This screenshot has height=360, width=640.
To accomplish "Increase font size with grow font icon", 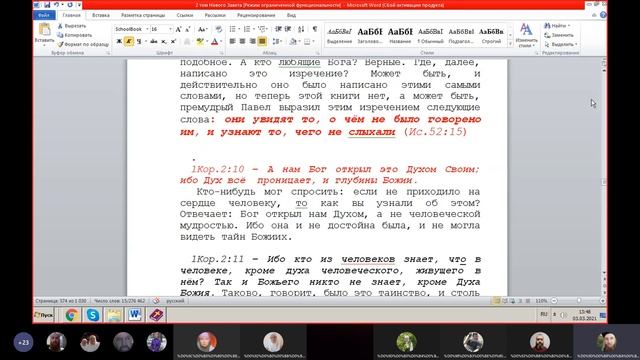I will click(x=178, y=29).
